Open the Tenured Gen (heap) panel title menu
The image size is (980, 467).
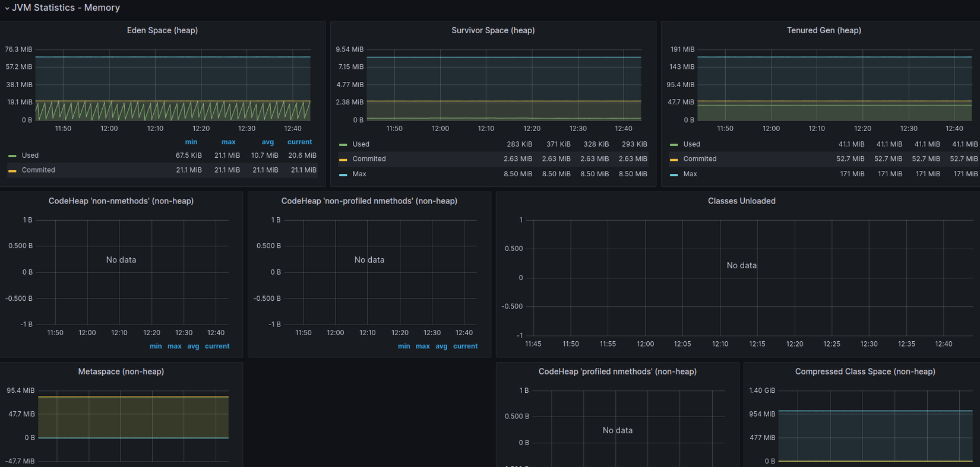[823, 30]
